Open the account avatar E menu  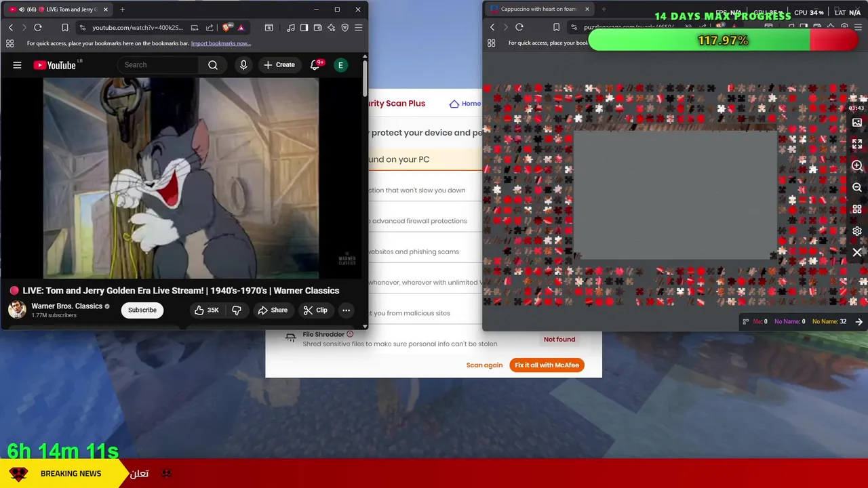341,65
